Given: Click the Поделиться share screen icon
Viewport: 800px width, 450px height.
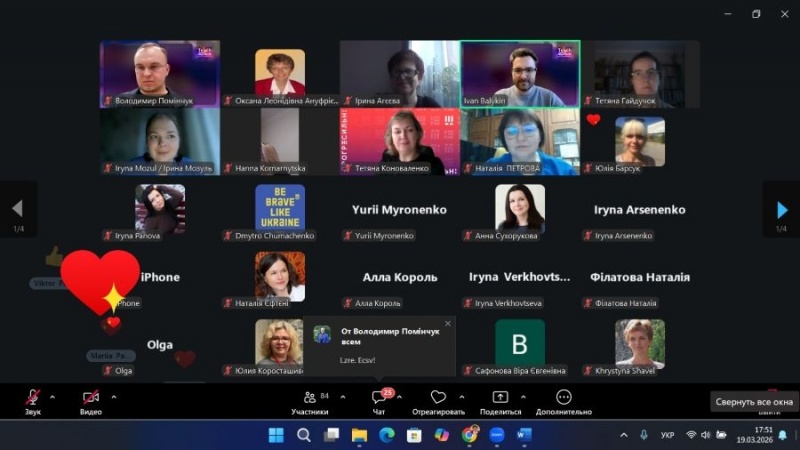Looking at the screenshot, I should 500,398.
